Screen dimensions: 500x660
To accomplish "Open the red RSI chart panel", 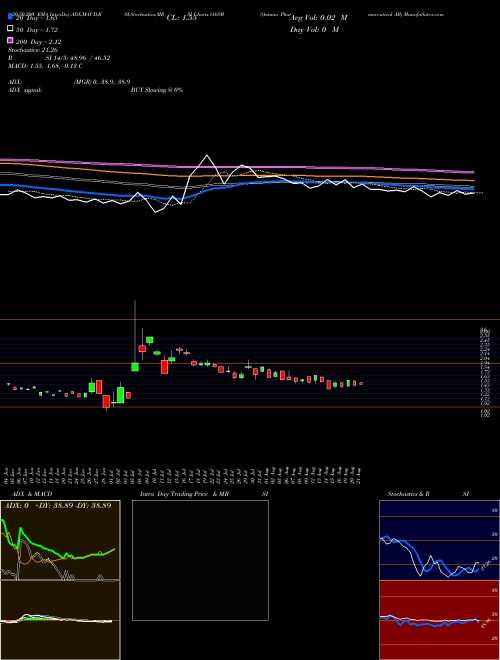I will click(x=439, y=620).
